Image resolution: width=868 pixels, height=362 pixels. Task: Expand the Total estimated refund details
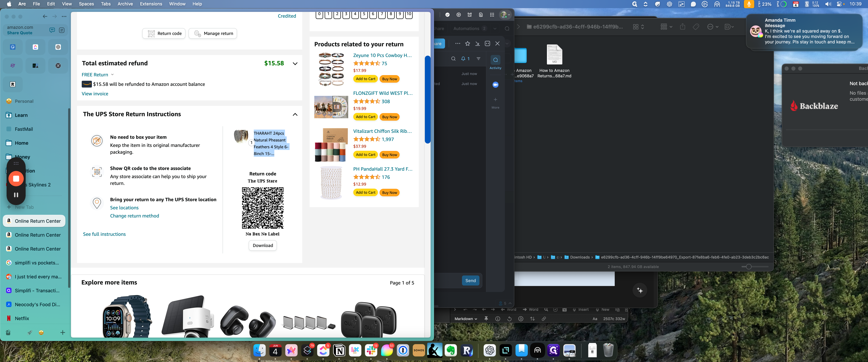(x=295, y=64)
